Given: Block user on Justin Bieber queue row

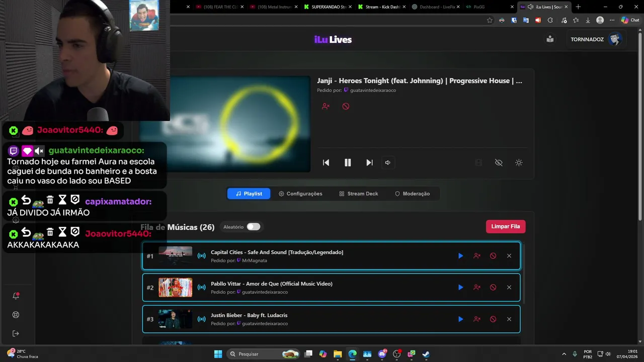Looking at the screenshot, I should coord(477,319).
